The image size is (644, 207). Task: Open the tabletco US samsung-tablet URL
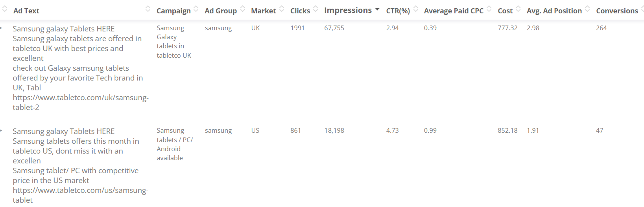[x=80, y=195]
